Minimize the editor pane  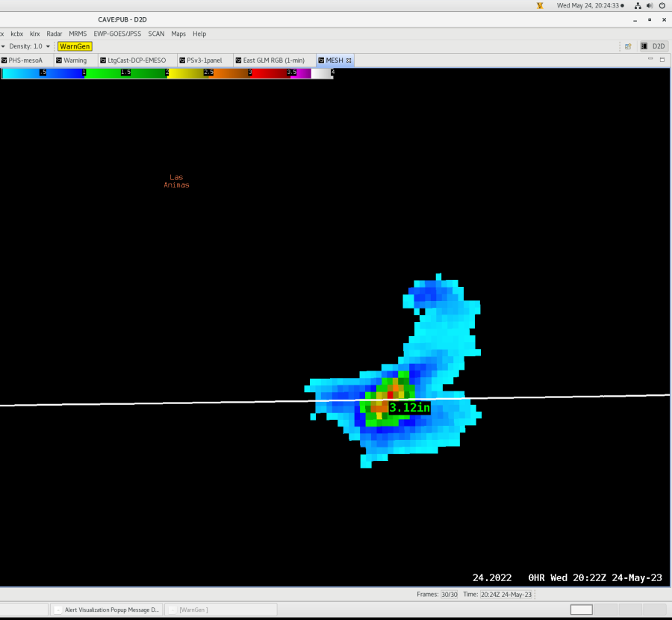(x=650, y=59)
